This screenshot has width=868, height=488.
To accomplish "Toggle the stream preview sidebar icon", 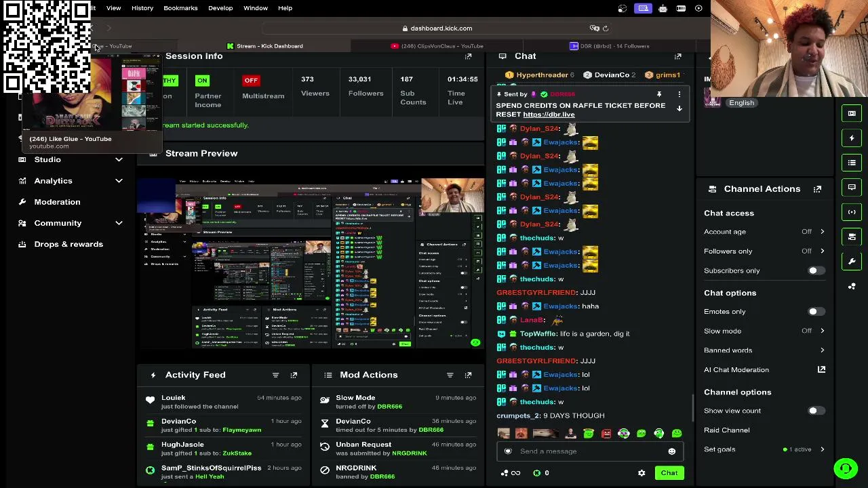I will (x=852, y=113).
